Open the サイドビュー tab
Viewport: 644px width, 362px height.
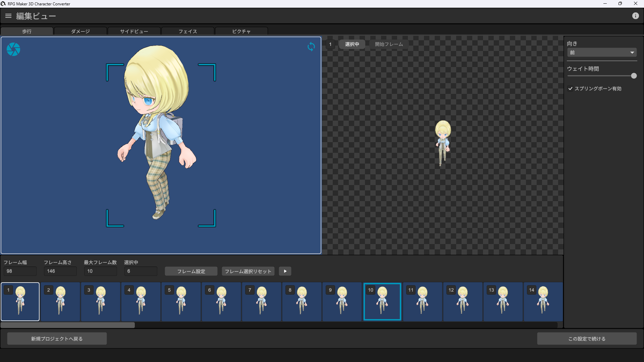pyautogui.click(x=134, y=31)
